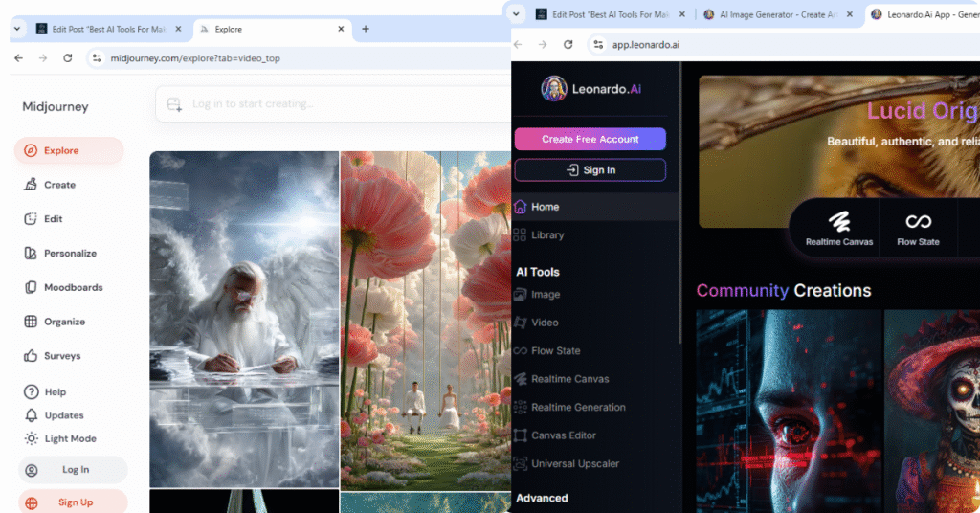This screenshot has width=980, height=513.
Task: Select Universal Upscaler in Leonardo AI Tools
Action: (574, 464)
